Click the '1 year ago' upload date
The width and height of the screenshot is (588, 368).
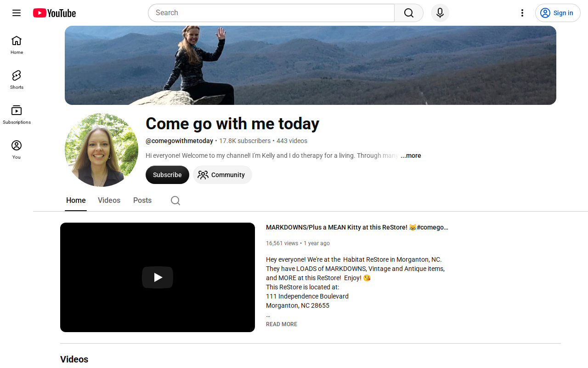[317, 243]
